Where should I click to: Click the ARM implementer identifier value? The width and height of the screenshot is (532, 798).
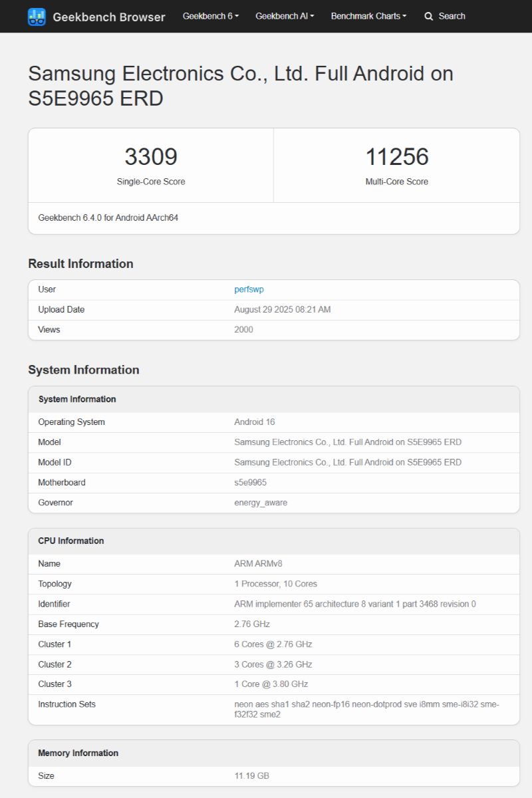355,604
